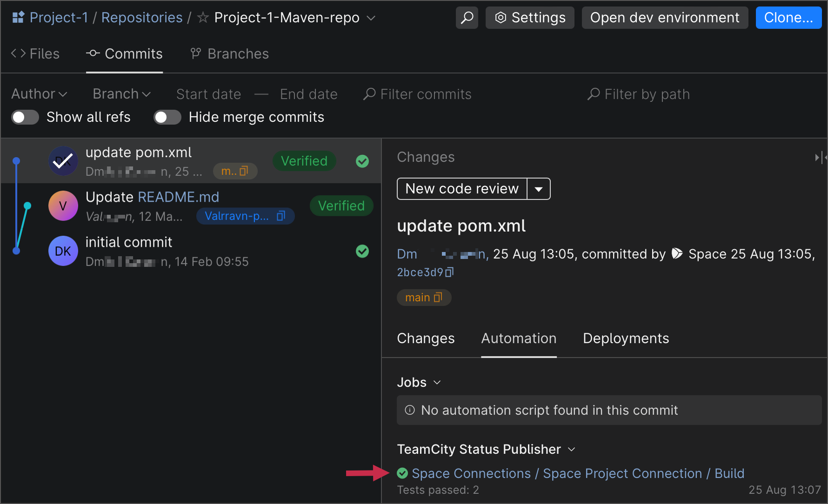The height and width of the screenshot is (504, 828).
Task: Collapse the TeamCity Status Publisher section
Action: [572, 450]
